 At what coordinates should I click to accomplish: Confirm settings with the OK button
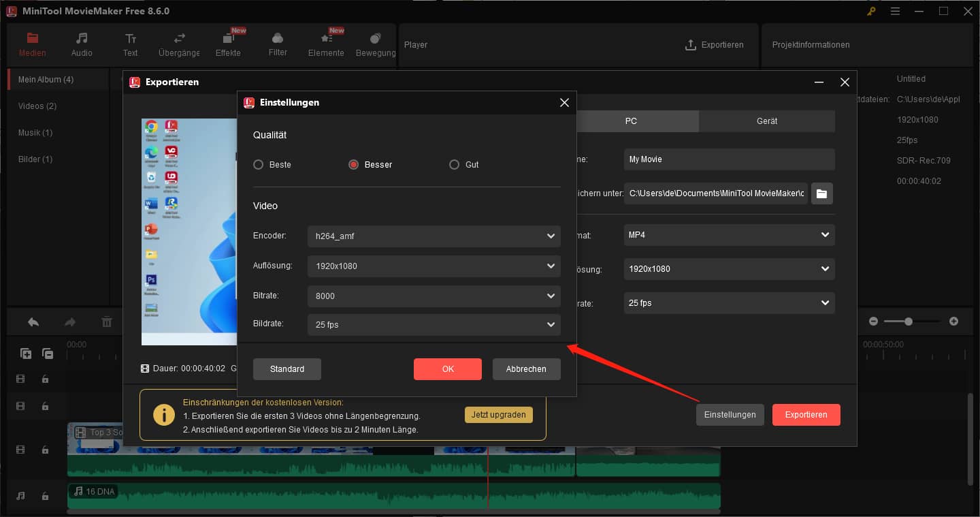click(447, 369)
